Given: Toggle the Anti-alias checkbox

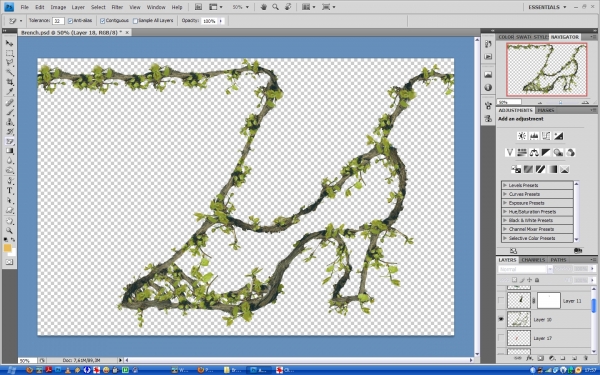Looking at the screenshot, I should pos(70,21).
